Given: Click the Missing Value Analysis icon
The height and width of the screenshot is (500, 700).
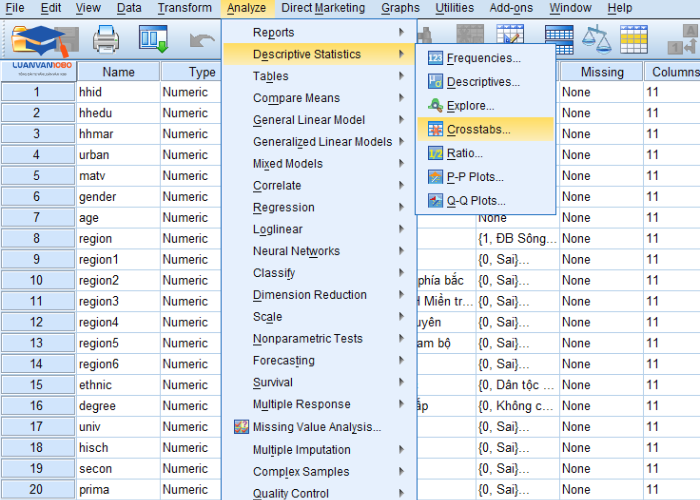Looking at the screenshot, I should (241, 427).
